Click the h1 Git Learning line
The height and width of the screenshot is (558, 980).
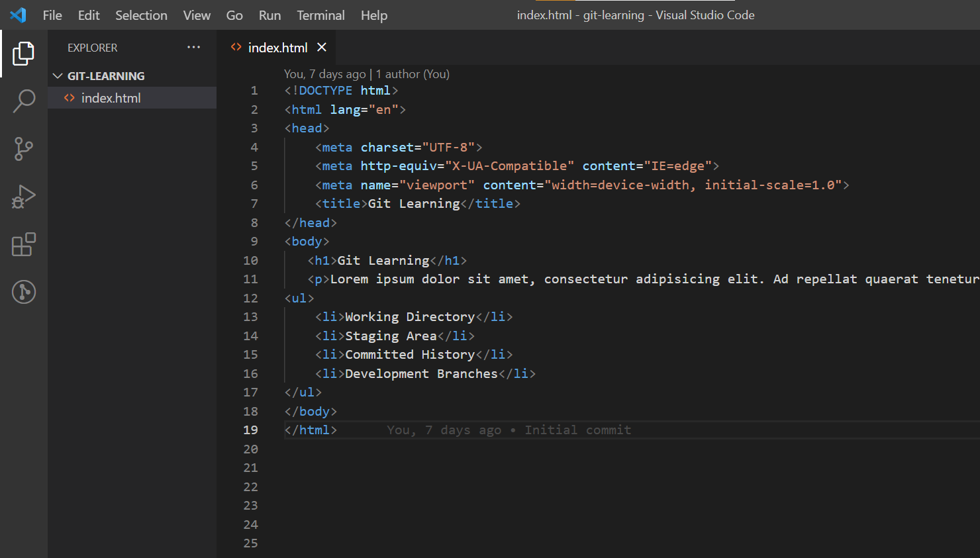(x=387, y=261)
